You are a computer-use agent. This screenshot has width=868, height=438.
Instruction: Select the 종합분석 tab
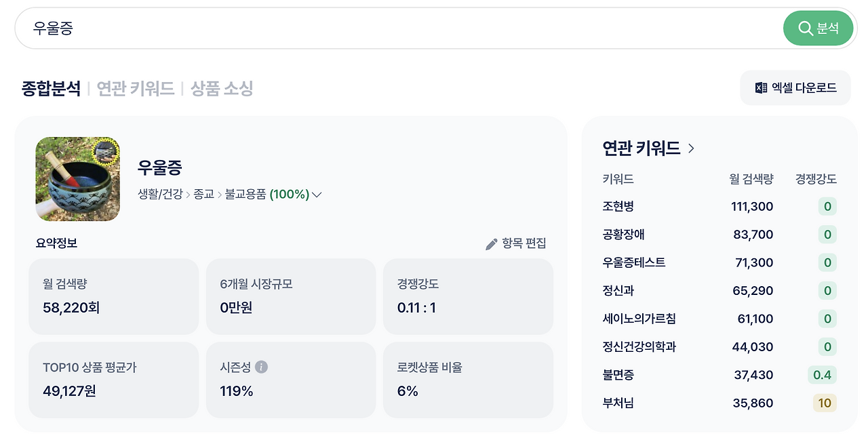(x=52, y=88)
